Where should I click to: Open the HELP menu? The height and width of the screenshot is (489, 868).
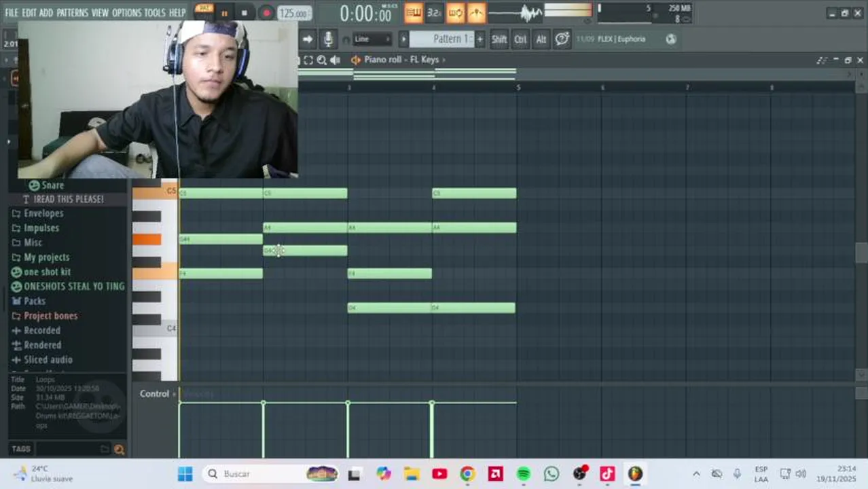pos(177,13)
